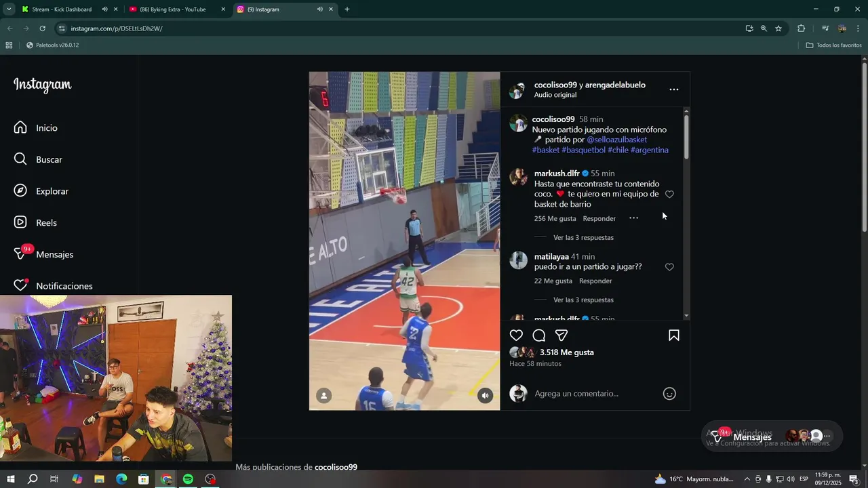Save post with bookmark icon

[x=674, y=335]
